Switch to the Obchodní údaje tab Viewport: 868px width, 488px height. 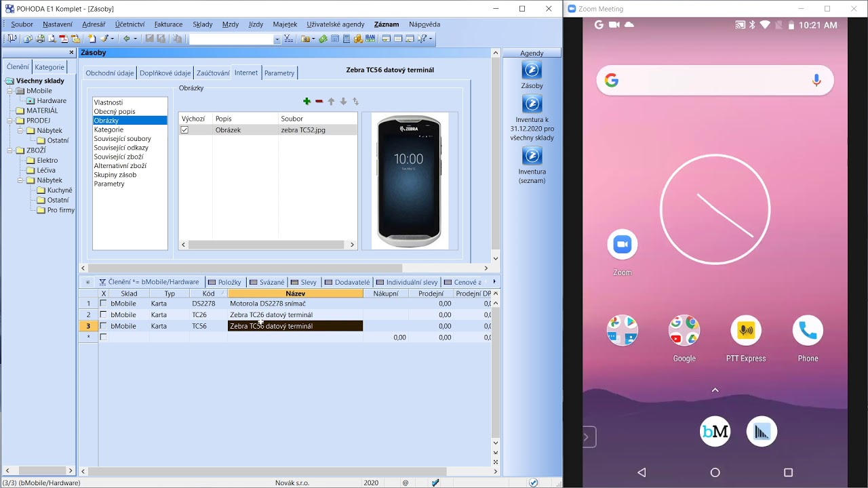pos(110,73)
